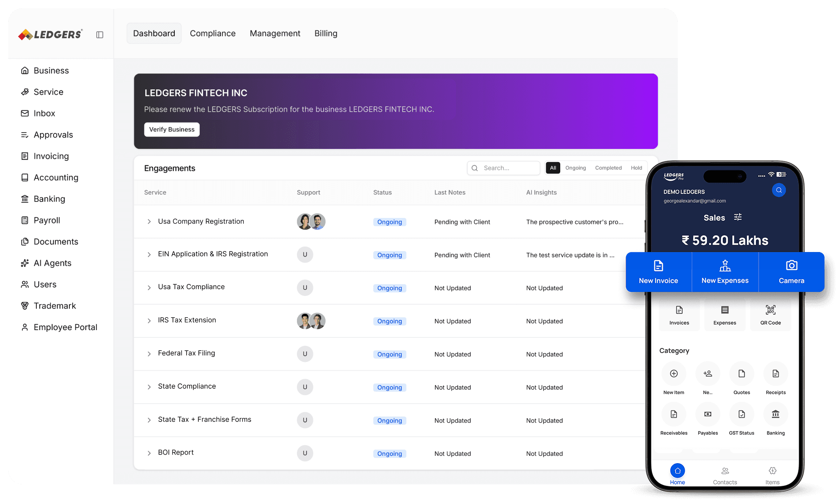The height and width of the screenshot is (504, 839).
Task: Tap New Invoice on the phone
Action: [x=658, y=272]
